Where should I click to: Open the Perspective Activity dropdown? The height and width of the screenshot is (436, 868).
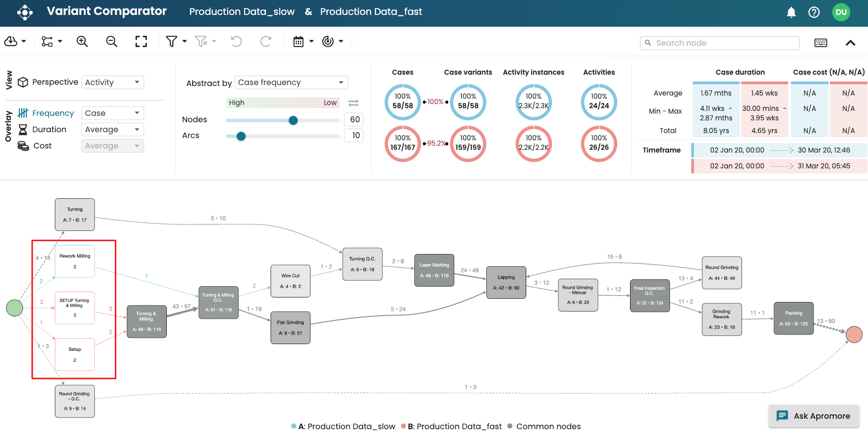pyautogui.click(x=112, y=82)
